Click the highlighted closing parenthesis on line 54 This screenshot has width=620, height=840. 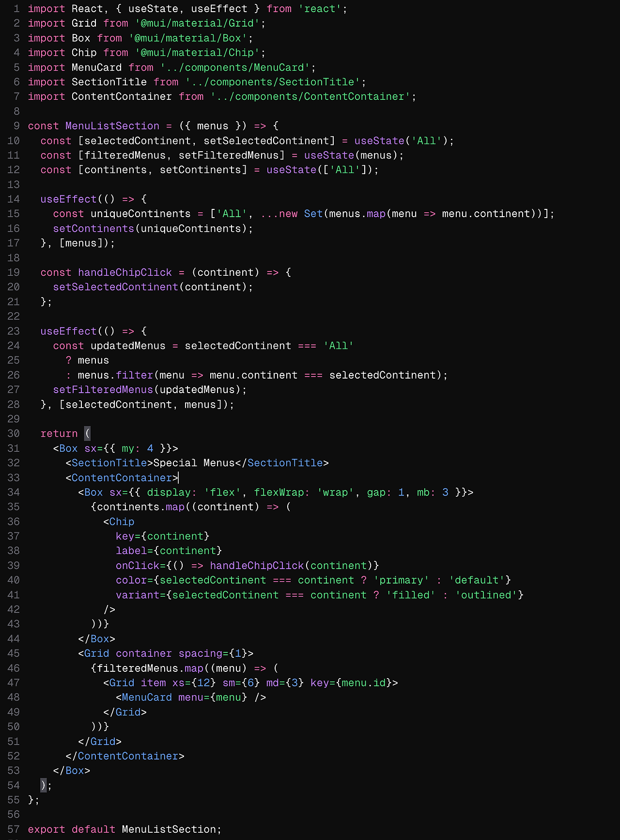(44, 785)
